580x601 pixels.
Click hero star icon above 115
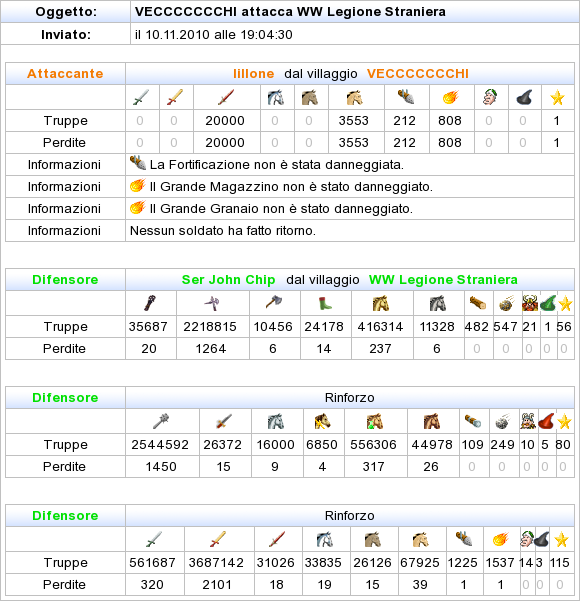point(561,539)
